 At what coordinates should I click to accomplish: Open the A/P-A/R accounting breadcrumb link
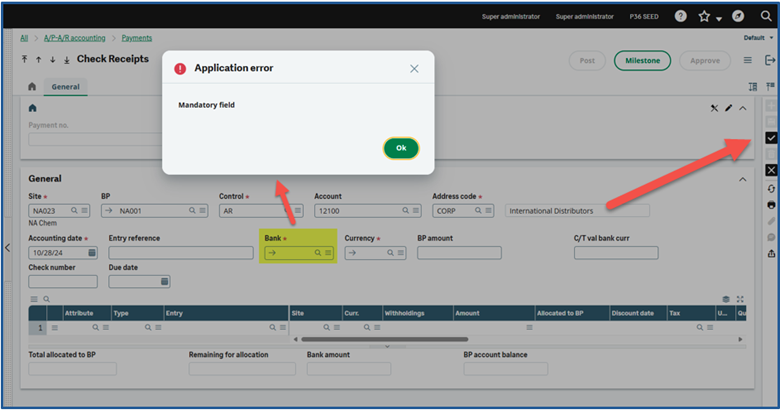[76, 38]
